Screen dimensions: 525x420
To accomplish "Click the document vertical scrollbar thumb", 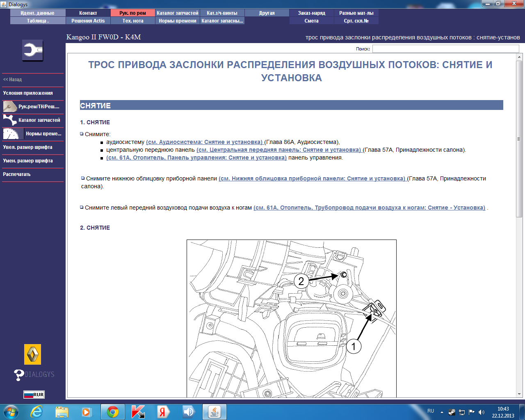I will coord(519,139).
